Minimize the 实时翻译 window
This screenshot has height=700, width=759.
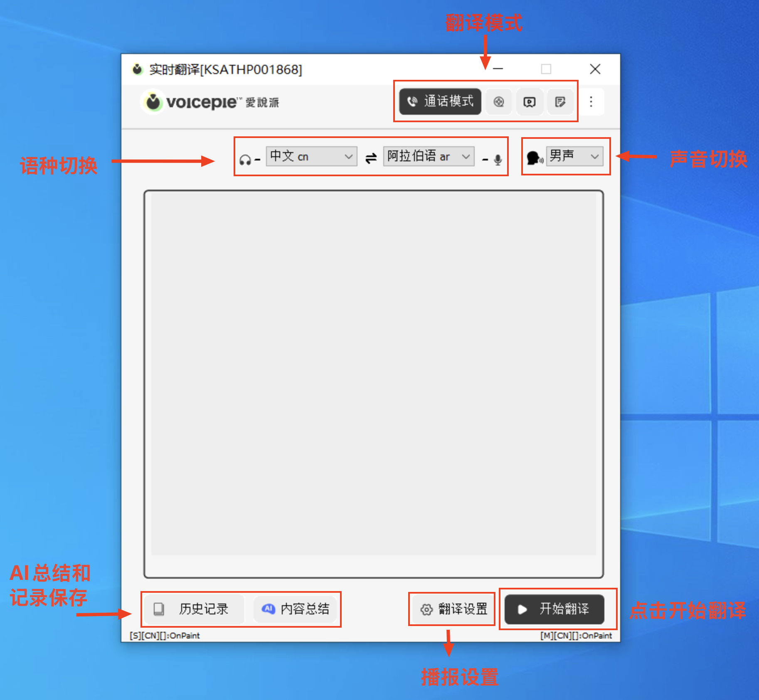click(498, 69)
